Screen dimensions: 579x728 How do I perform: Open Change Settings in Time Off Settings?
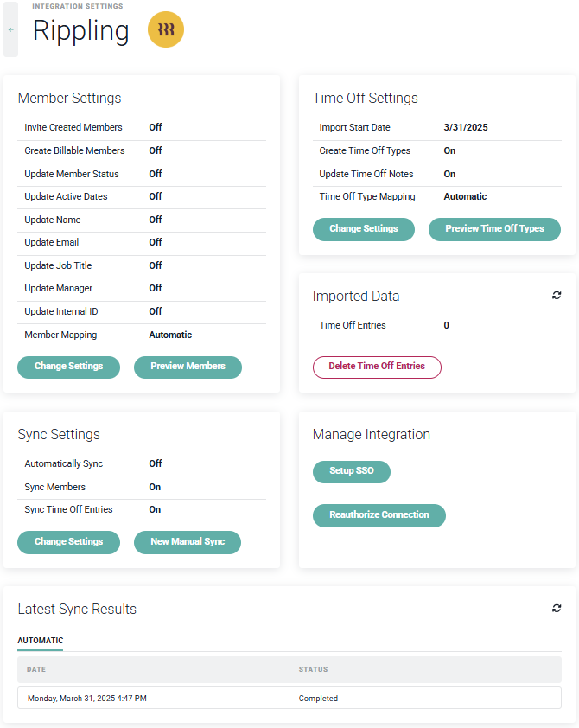coord(364,229)
